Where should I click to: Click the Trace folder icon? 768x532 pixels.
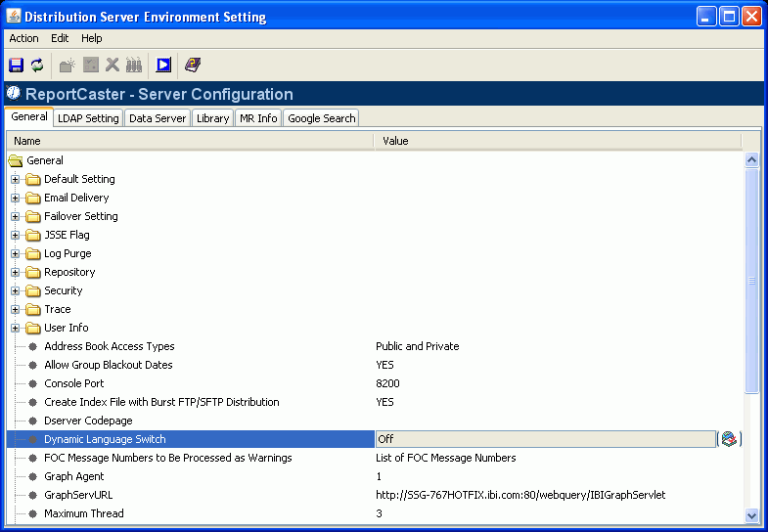[33, 309]
